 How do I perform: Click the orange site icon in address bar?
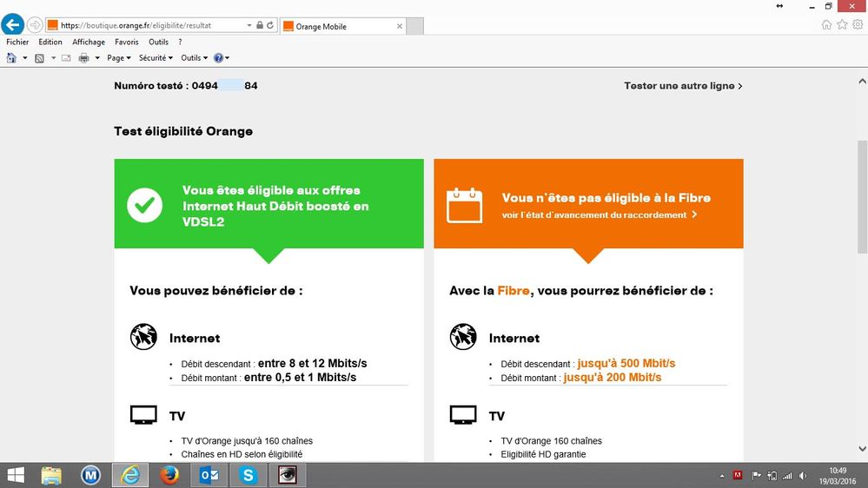pos(53,25)
